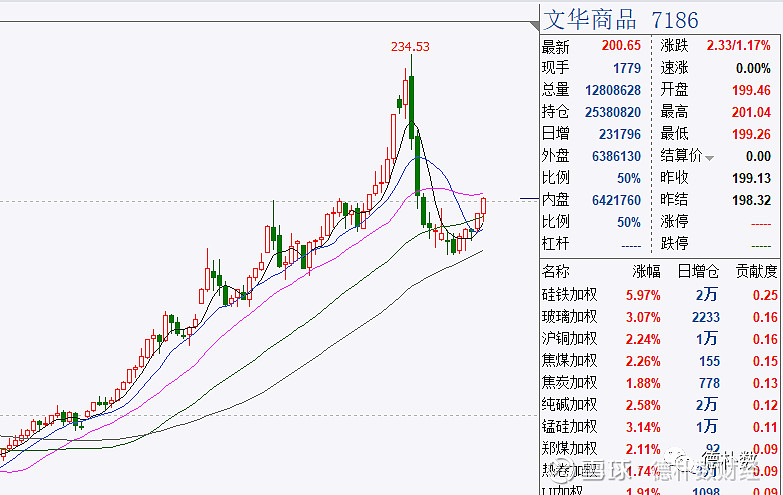The width and height of the screenshot is (783, 495).
Task: Click the 贡献度 column header
Action: click(757, 271)
